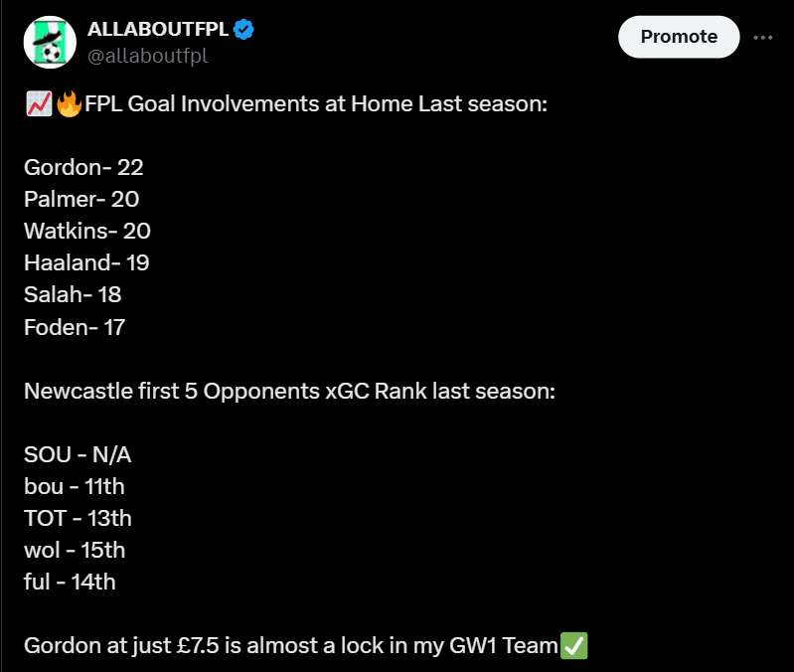Click the 'SOU - N/A' line
The width and height of the screenshot is (794, 672).
78,454
